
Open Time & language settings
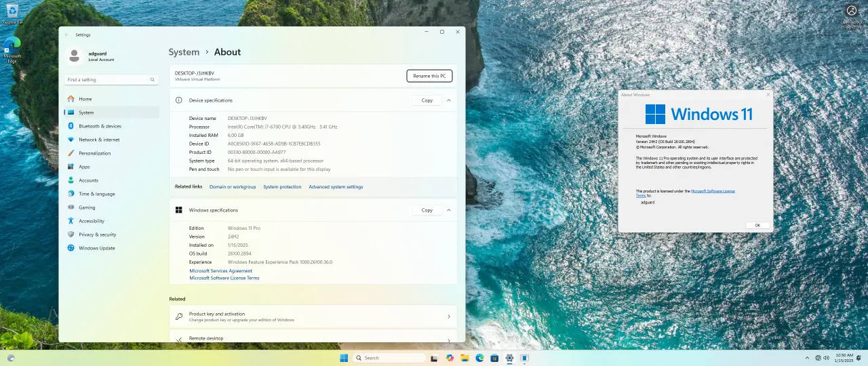112,194
